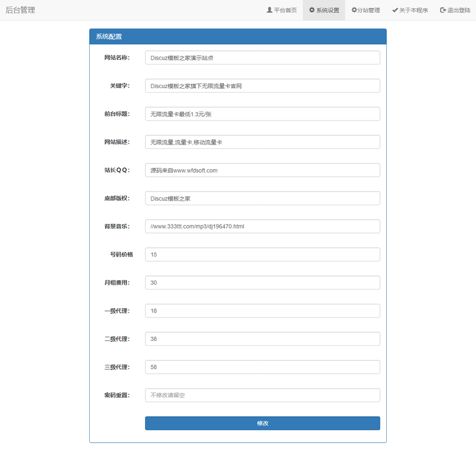This screenshot has height=451, width=476.
Task: Click the 月租费用: label
Action: coord(117,283)
